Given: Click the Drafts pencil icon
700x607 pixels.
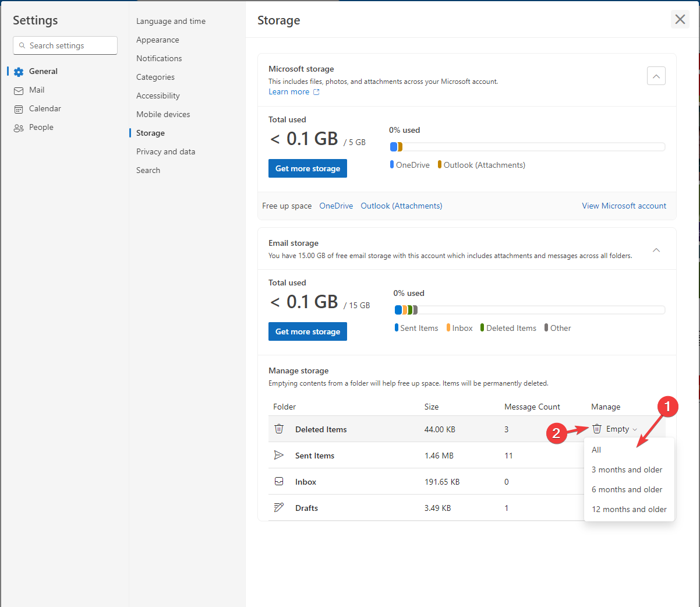Looking at the screenshot, I should pyautogui.click(x=278, y=507).
